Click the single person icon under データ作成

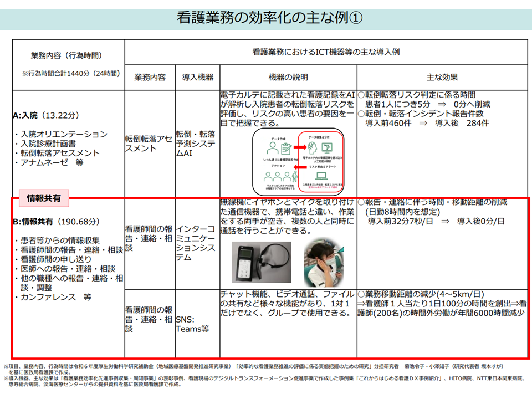pyautogui.click(x=272, y=149)
